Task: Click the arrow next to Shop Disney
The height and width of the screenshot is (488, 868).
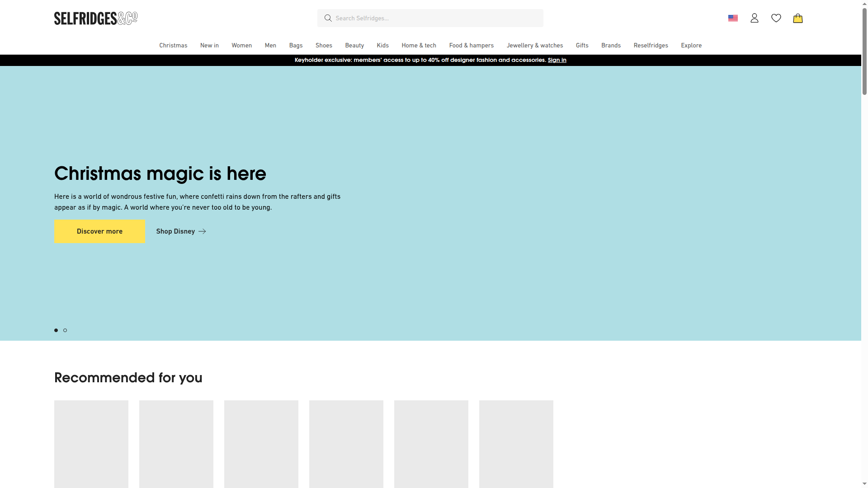Action: [203, 231]
